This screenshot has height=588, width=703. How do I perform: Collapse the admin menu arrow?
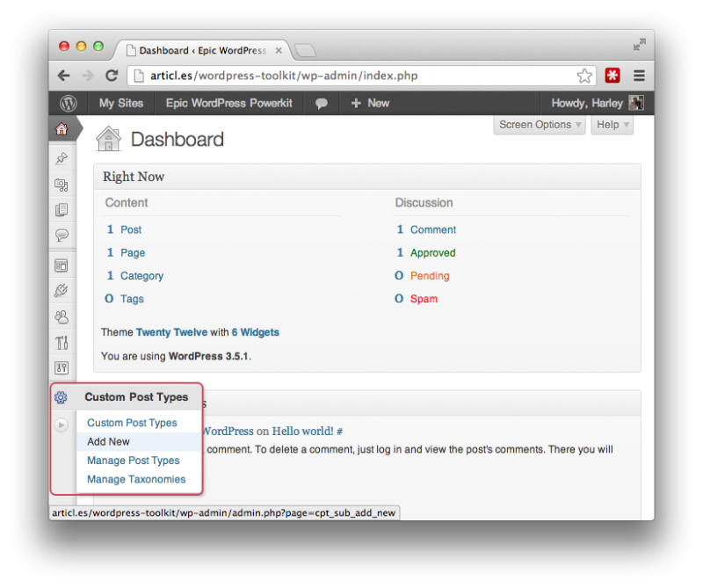tap(62, 425)
